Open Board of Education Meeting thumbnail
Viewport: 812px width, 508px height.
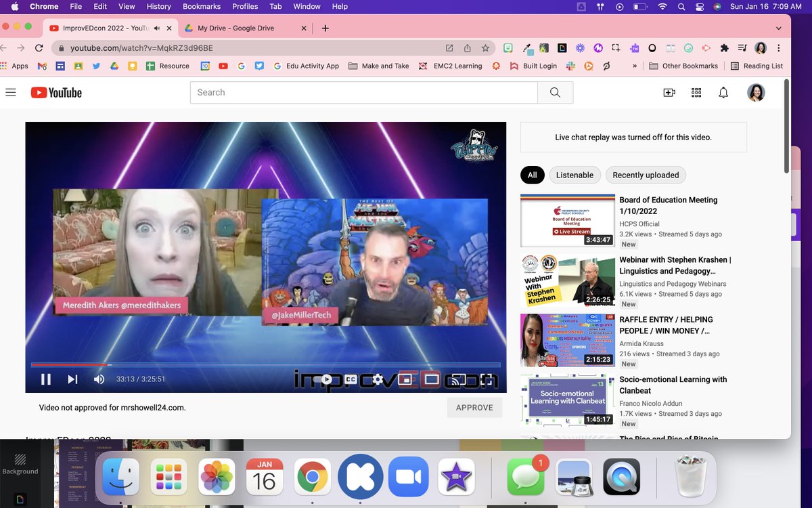pyautogui.click(x=567, y=221)
